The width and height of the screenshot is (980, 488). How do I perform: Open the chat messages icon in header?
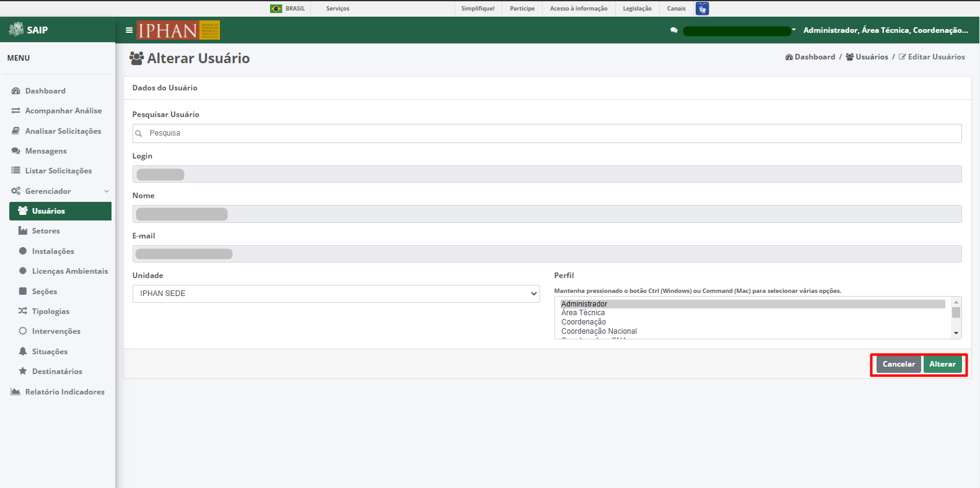674,30
